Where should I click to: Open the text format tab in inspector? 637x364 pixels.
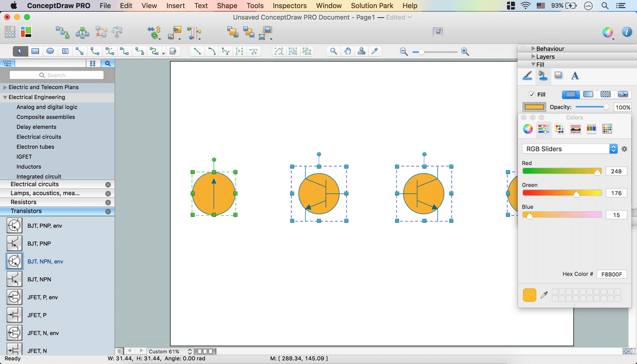click(x=574, y=75)
